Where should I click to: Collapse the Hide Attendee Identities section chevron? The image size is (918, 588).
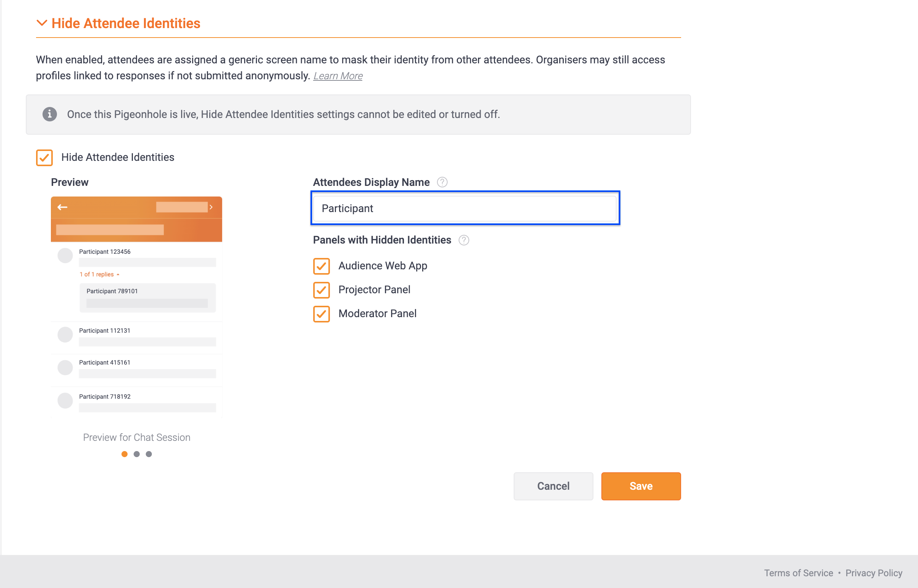pos(42,23)
